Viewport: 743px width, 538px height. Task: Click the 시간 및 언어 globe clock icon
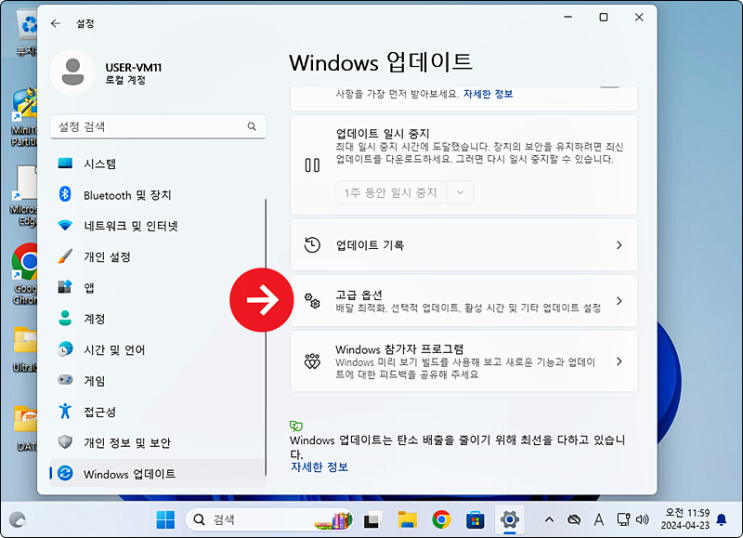coord(65,349)
